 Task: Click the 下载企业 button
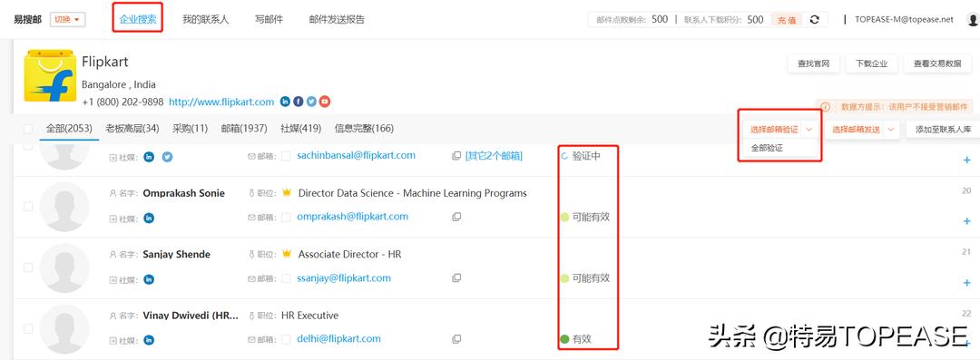tap(871, 63)
